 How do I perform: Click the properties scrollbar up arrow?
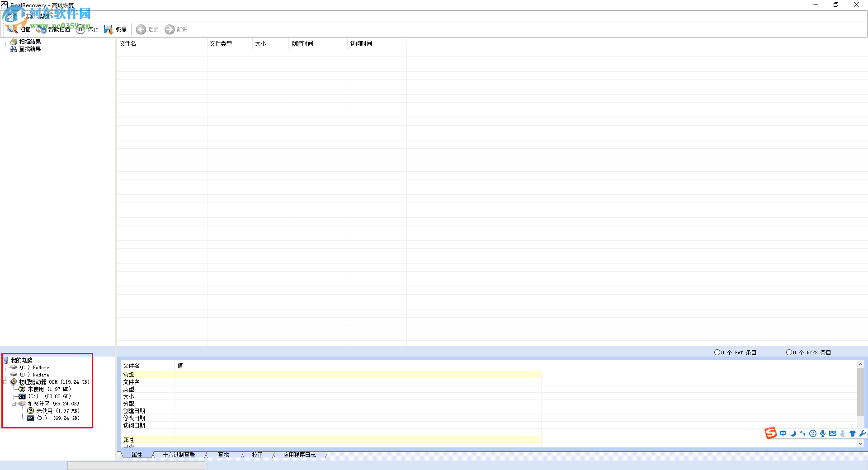[860, 364]
